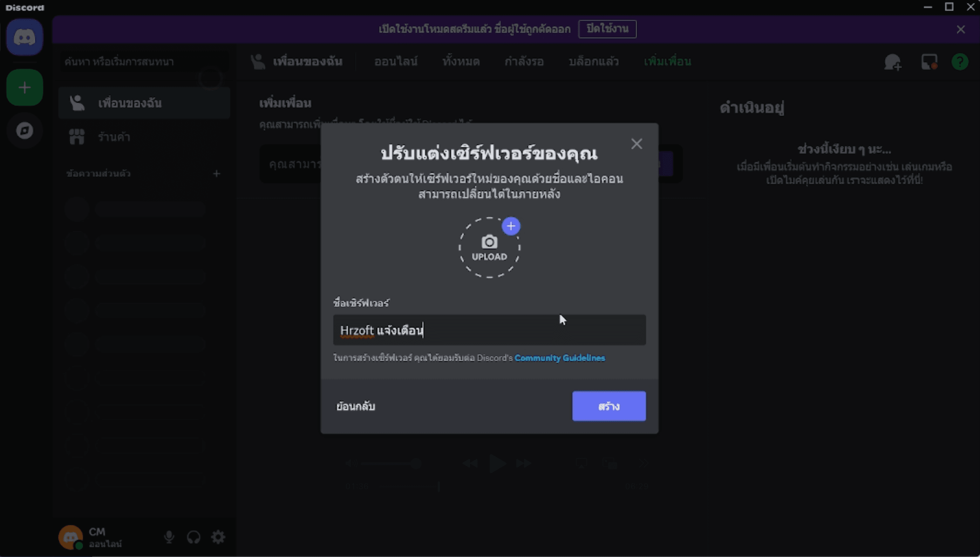Mute the microphone
Screen dimensions: 980x557
169,536
